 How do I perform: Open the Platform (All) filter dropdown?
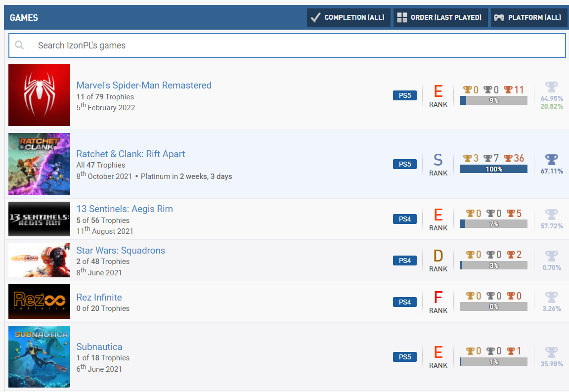point(529,17)
